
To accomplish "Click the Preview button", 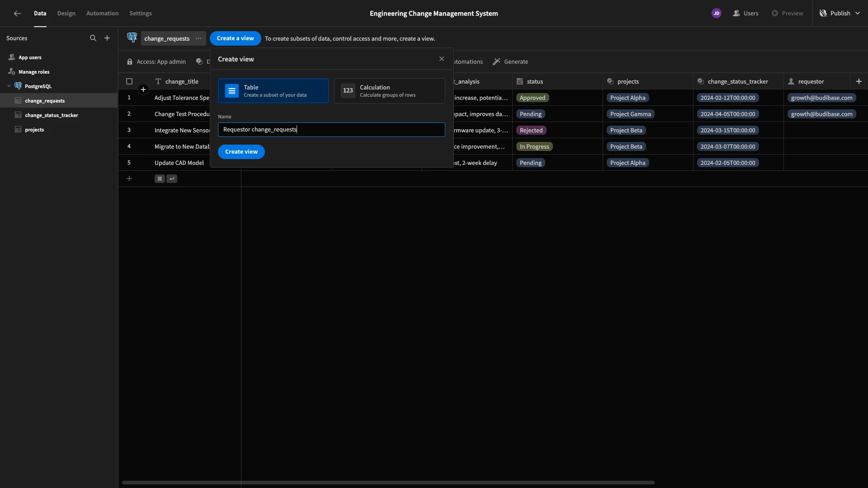I will [788, 14].
